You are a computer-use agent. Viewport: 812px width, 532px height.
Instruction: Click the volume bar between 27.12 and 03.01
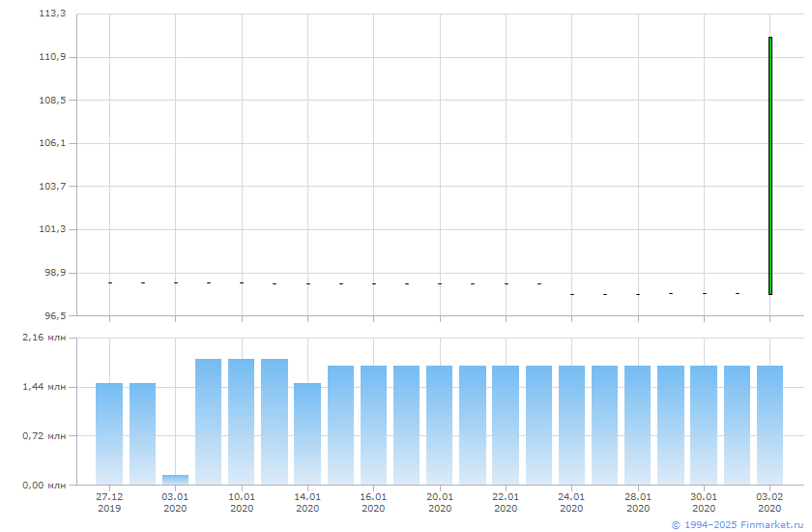(x=142, y=434)
